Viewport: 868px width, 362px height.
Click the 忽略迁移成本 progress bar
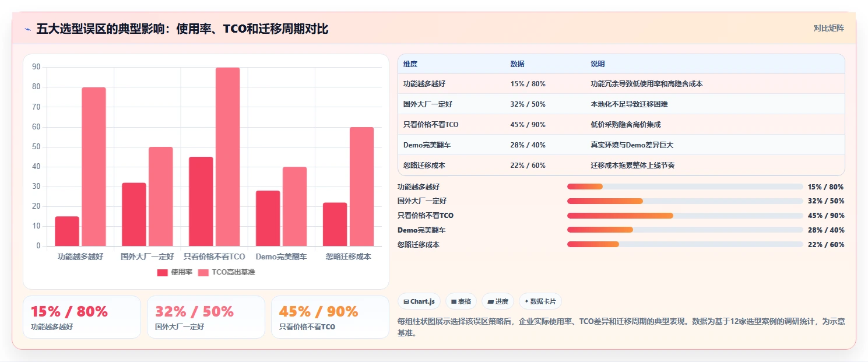(685, 245)
